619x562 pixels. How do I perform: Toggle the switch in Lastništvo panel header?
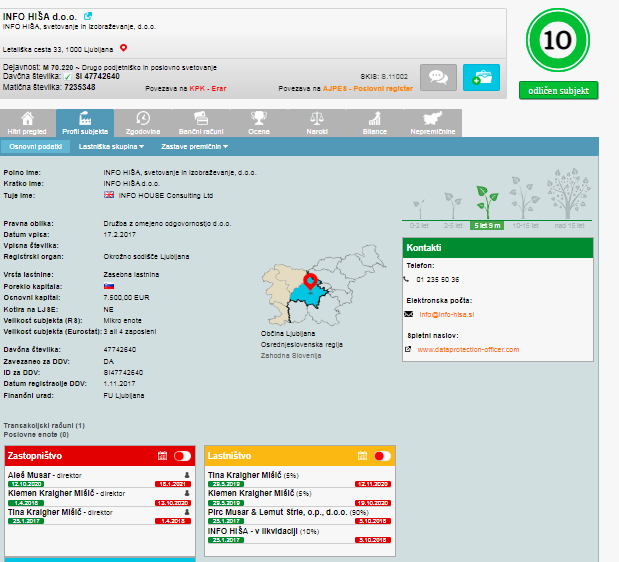pos(382,456)
